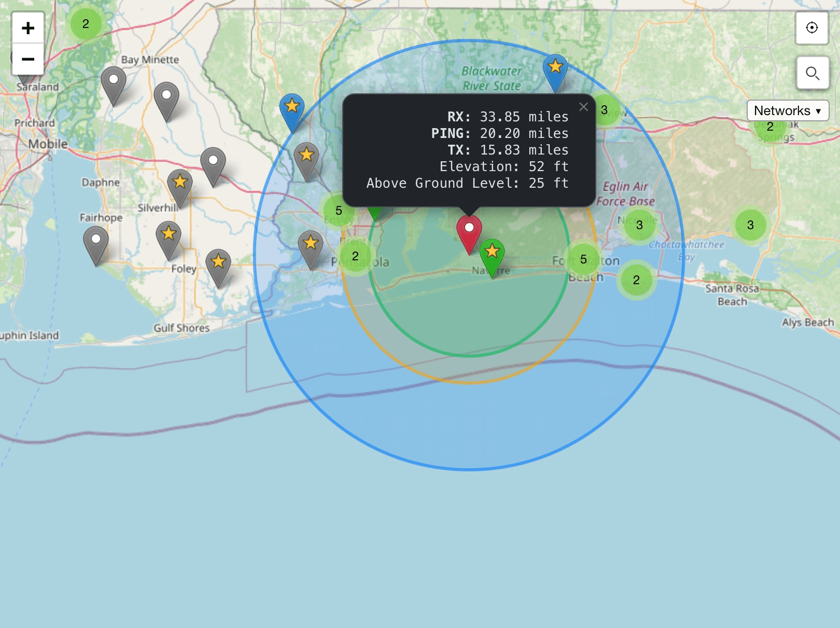Select the blue star marker near Blackwater River State
This screenshot has height=628, width=840.
555,69
